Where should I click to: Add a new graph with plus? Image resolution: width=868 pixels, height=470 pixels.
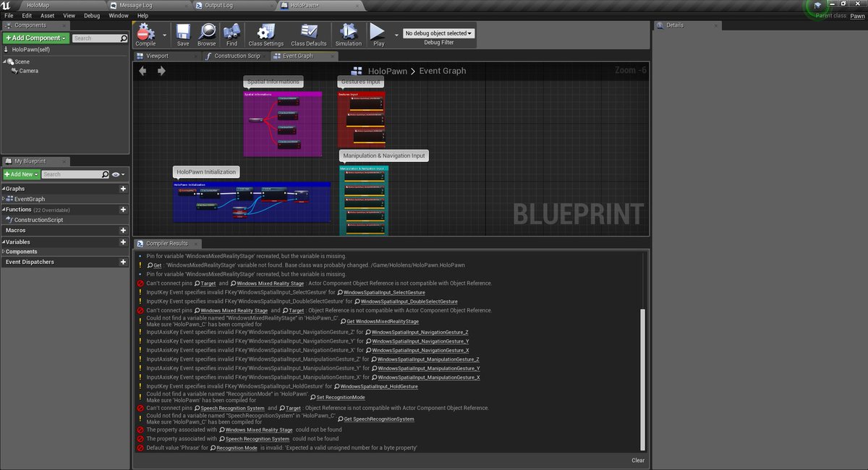click(123, 189)
